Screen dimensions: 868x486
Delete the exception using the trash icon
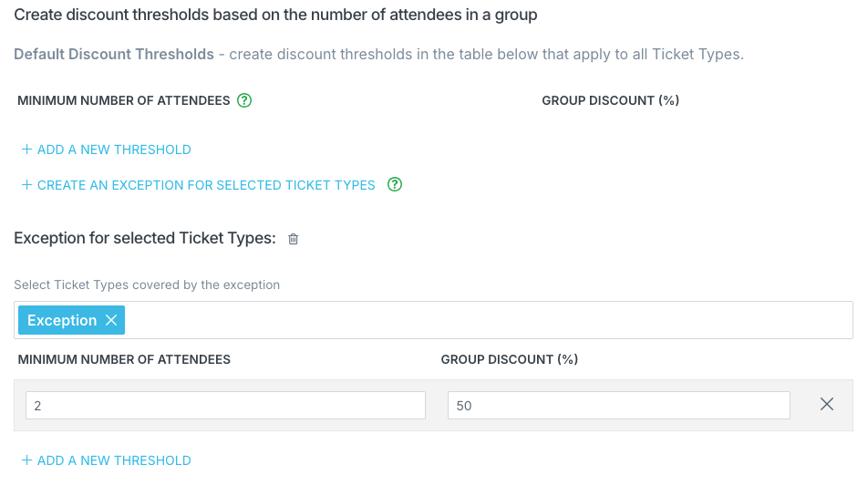click(294, 239)
